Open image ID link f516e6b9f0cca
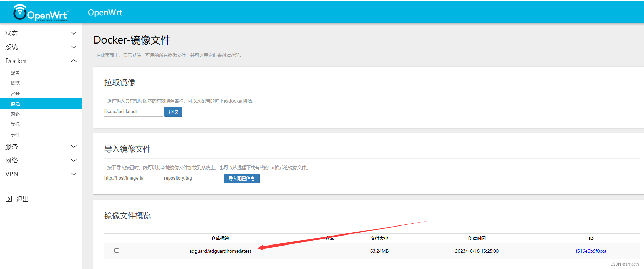Viewport: 644px width, 269px height. tap(591, 251)
